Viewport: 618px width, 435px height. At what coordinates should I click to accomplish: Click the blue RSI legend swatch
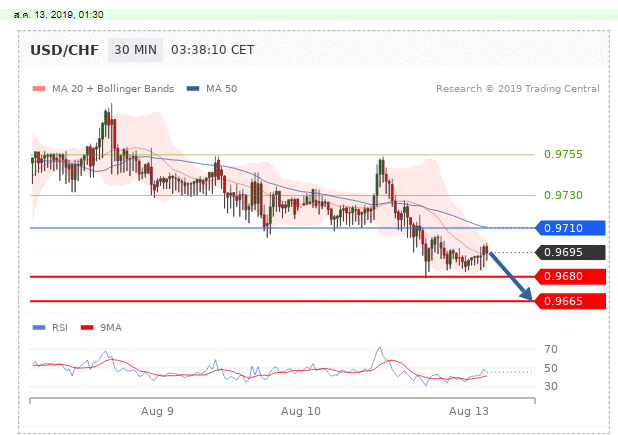coord(39,327)
